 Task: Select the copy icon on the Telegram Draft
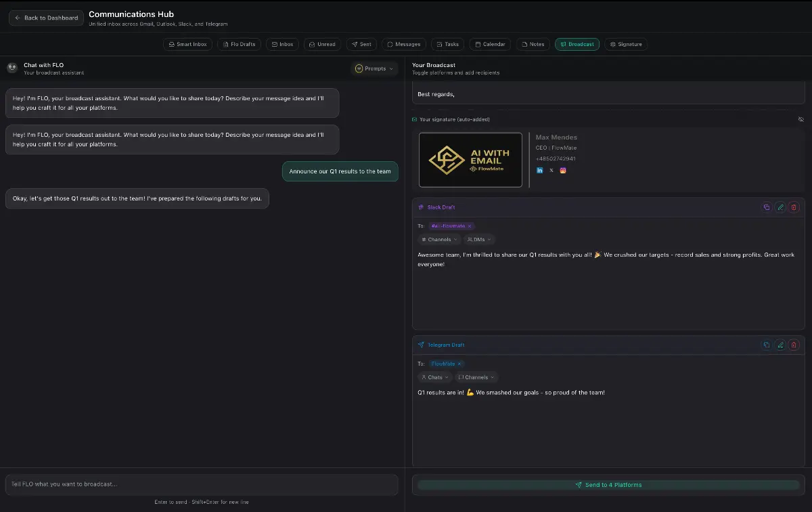766,345
